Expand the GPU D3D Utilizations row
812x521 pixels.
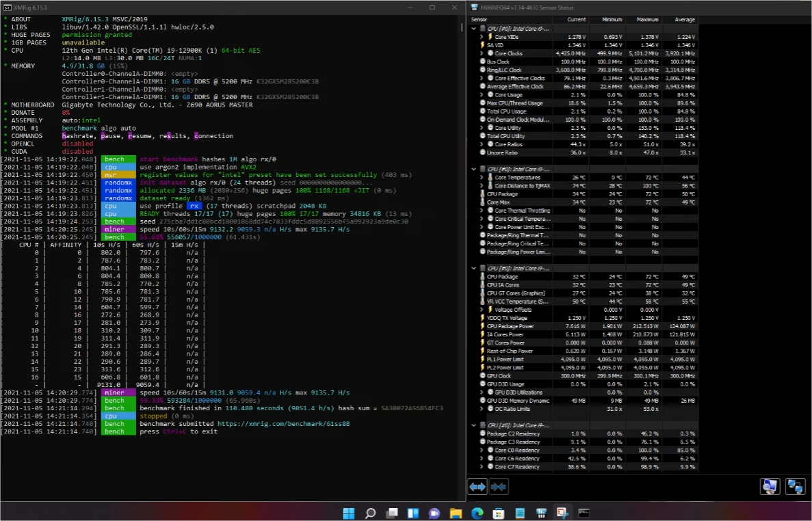tap(482, 392)
